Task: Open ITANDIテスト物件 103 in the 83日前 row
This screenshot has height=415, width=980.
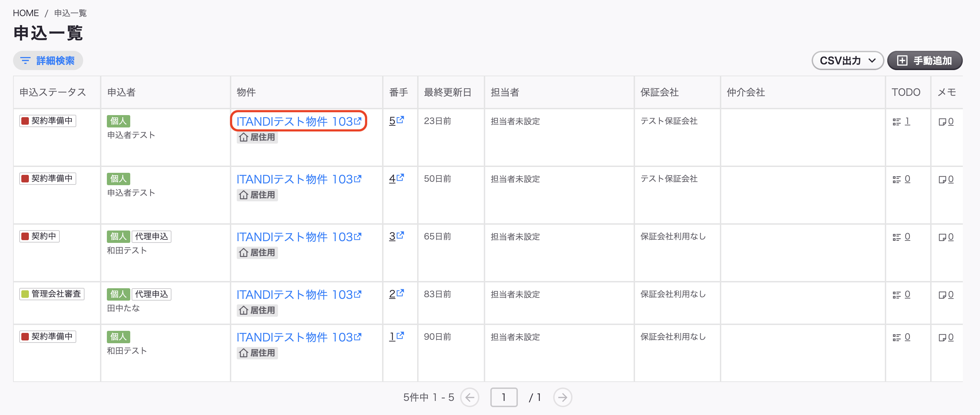Action: (x=299, y=294)
